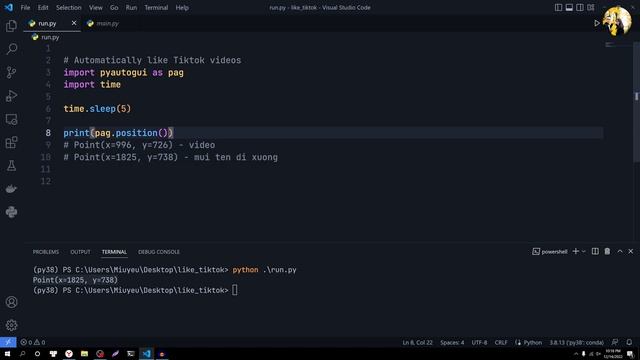Open the Help menu
This screenshot has height=360, width=640.
pos(182,7)
